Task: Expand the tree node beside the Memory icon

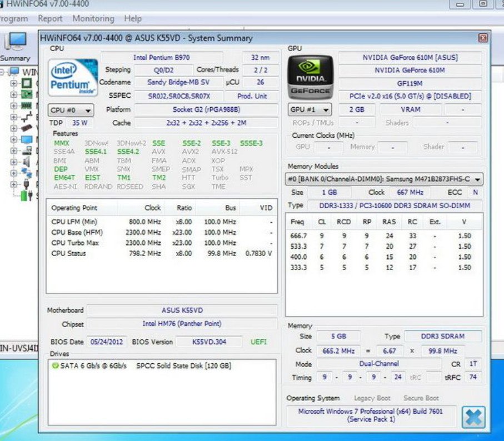Action: pyautogui.click(x=13, y=106)
